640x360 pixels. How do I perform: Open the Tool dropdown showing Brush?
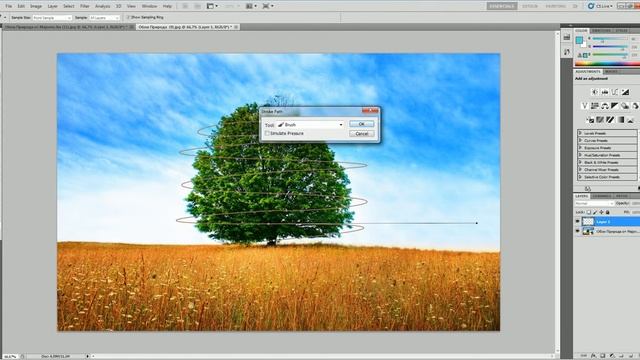click(x=310, y=124)
